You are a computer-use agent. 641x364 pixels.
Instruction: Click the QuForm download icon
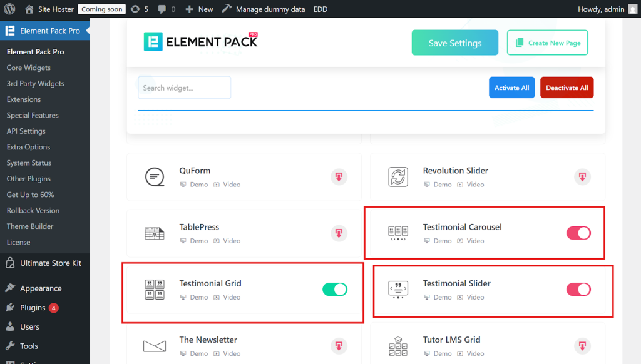click(339, 177)
